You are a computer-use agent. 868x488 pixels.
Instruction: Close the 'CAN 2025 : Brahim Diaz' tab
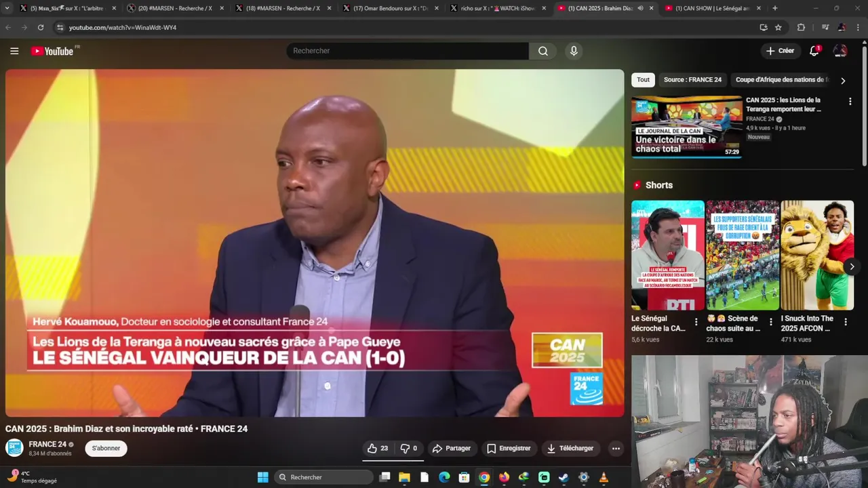coord(652,8)
